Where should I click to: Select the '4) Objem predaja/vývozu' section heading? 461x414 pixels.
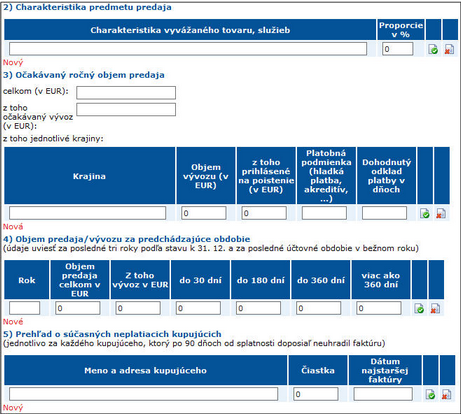tap(127, 239)
